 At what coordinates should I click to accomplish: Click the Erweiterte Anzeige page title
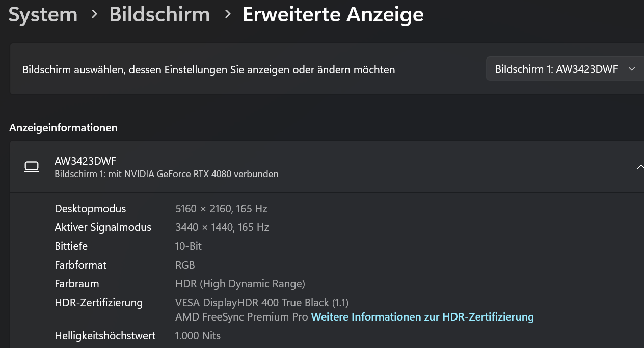pyautogui.click(x=333, y=14)
